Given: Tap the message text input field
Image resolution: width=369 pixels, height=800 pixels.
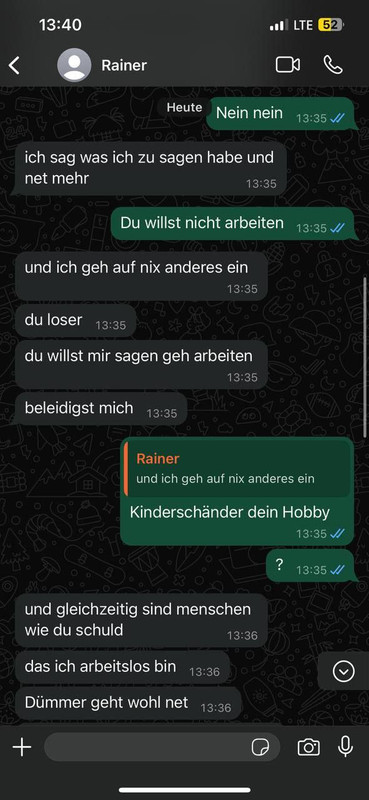Looking at the screenshot, I should coord(162,747).
